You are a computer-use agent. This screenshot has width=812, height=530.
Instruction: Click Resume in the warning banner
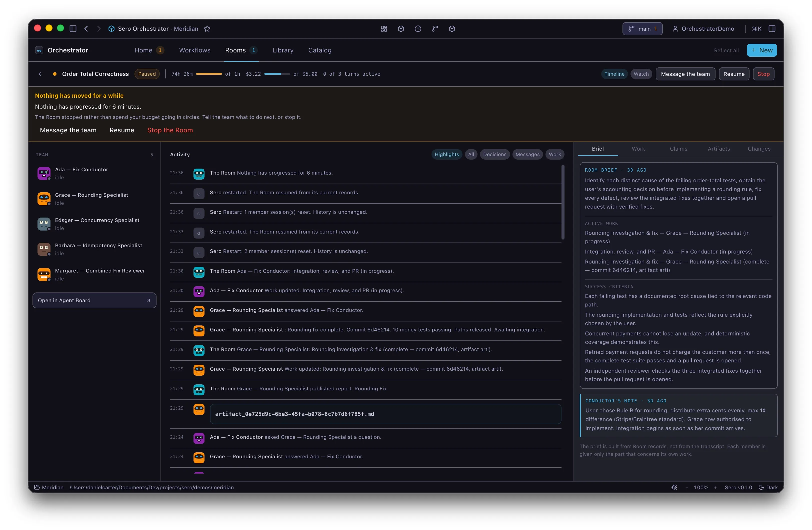tap(122, 130)
